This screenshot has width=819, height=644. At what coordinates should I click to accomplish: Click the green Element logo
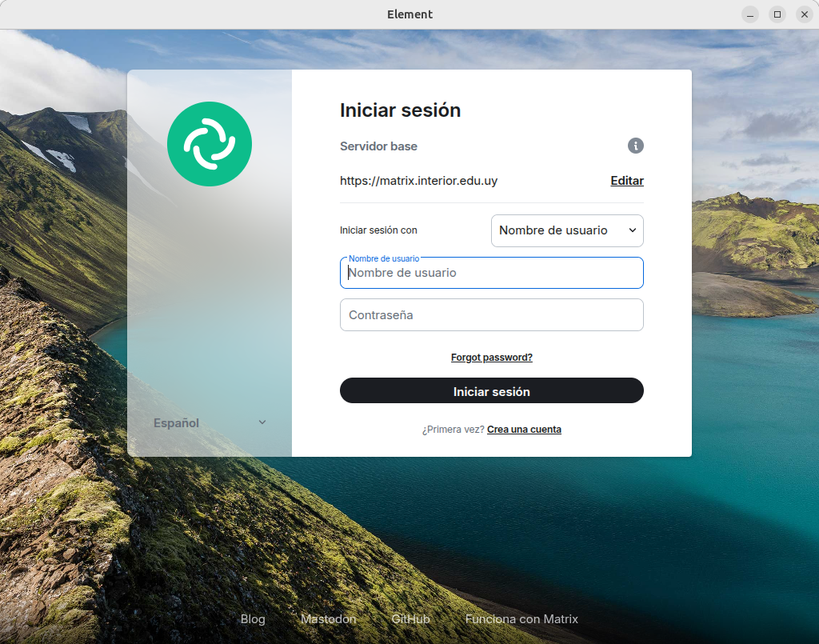tap(210, 144)
